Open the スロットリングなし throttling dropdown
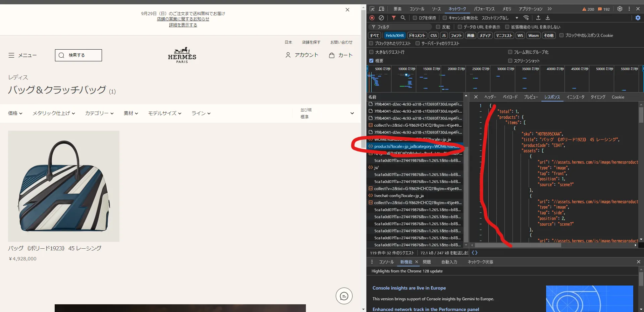Viewport: 644px width, 312px height. [x=500, y=18]
